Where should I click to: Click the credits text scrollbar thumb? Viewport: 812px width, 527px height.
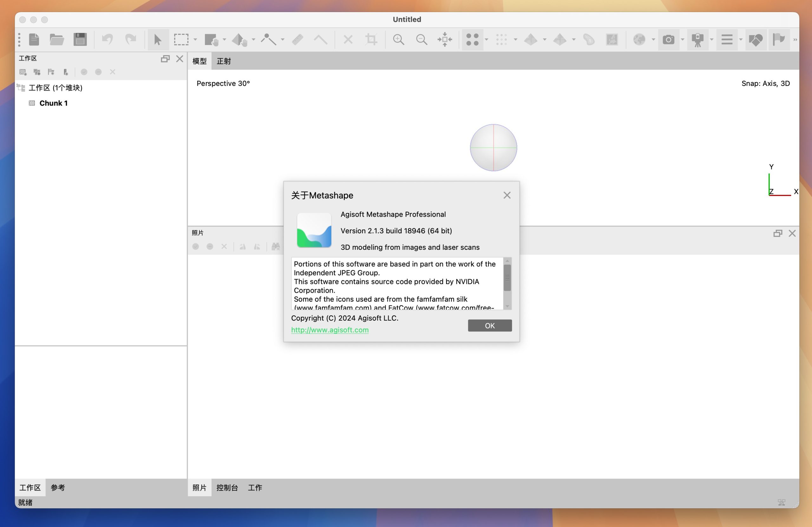point(507,278)
